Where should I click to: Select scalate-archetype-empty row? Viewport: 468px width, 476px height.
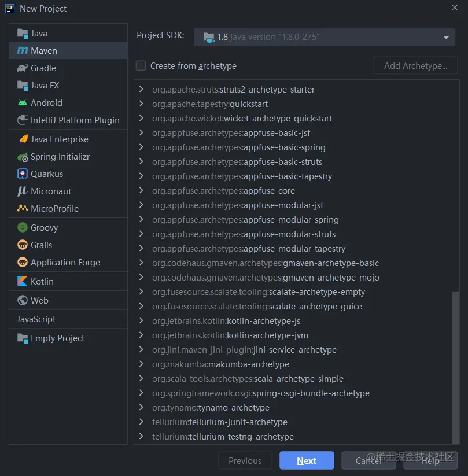click(x=296, y=292)
